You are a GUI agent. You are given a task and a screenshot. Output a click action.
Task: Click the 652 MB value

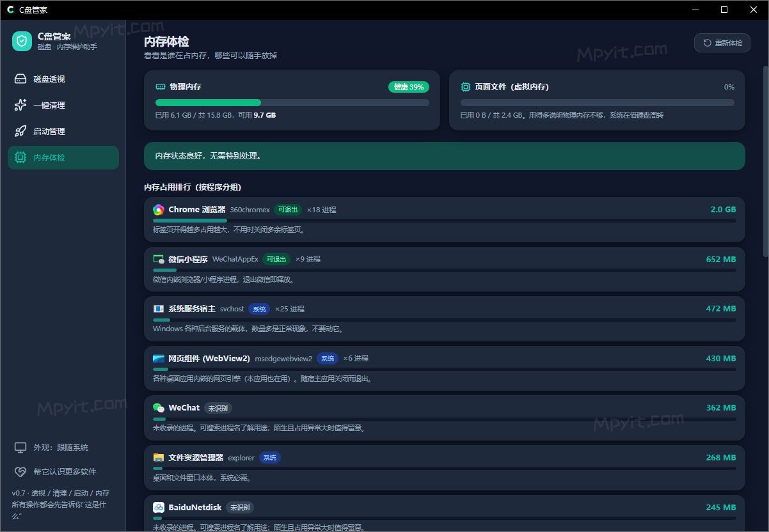pyautogui.click(x=720, y=259)
